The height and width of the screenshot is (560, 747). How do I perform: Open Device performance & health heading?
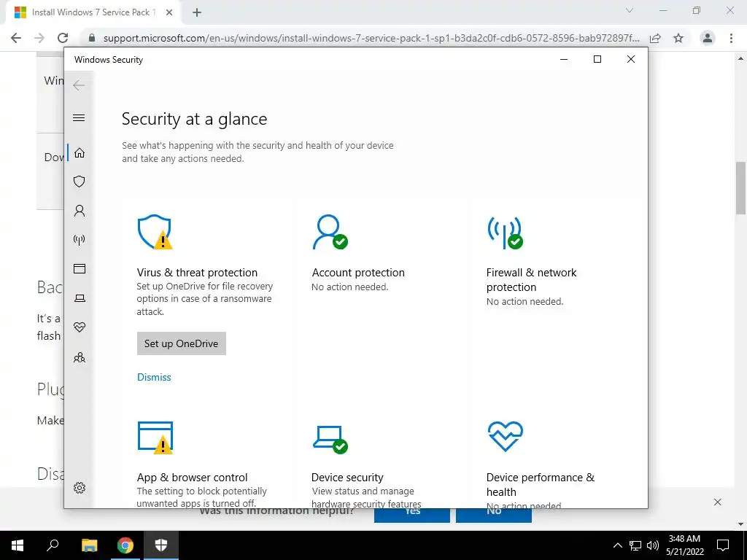[x=541, y=484]
